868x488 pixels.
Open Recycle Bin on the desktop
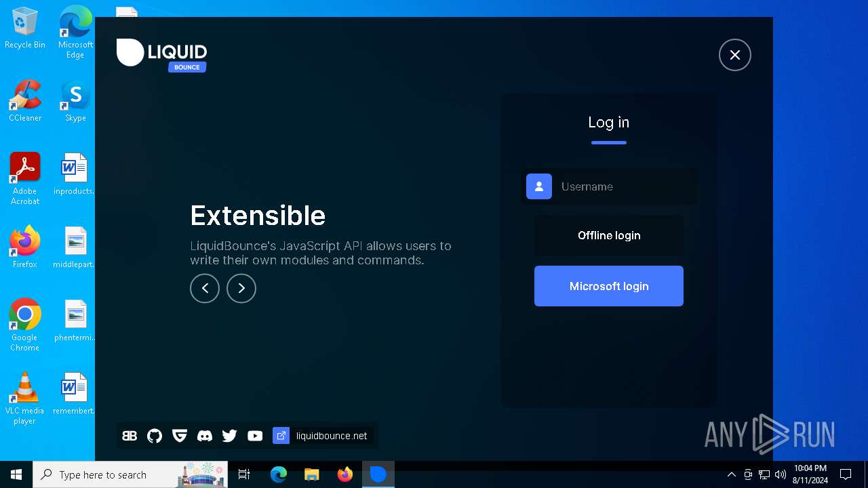(25, 28)
